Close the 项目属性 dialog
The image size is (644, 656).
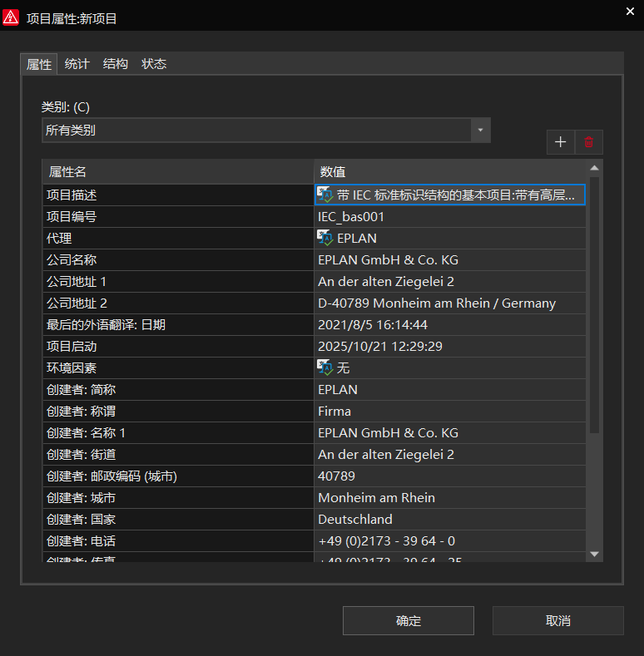[x=630, y=12]
